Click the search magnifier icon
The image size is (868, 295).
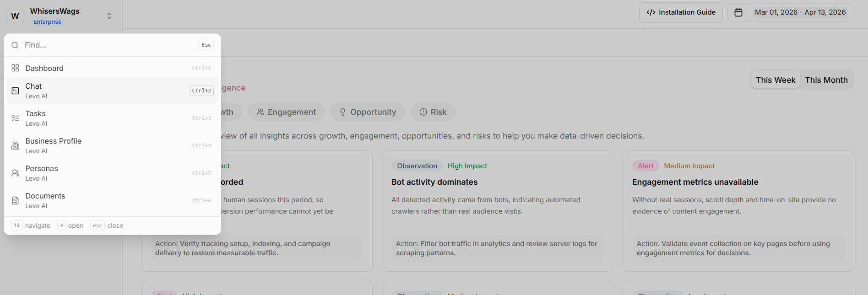(15, 45)
